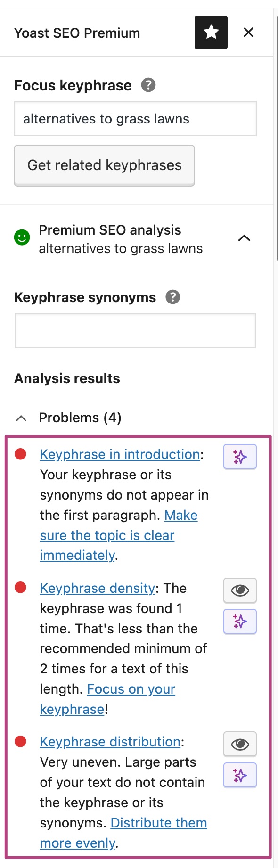Follow the Distribute them more evenly link
This screenshot has width=278, height=868.
[x=123, y=833]
